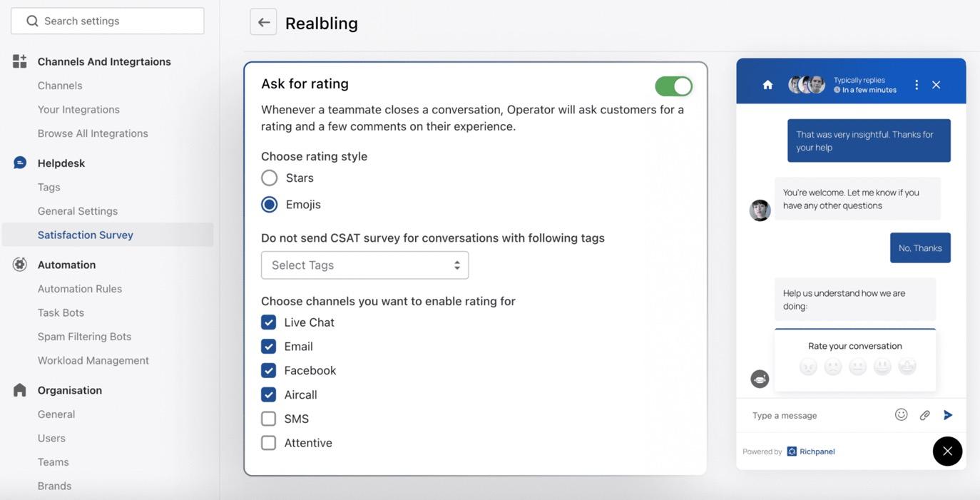Uncheck the Facebook channel checkbox
The image size is (980, 500).
(269, 371)
